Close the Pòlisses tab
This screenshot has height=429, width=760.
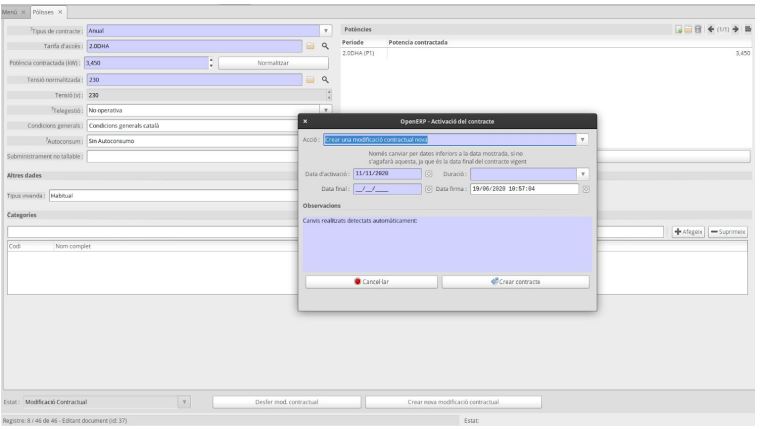point(60,12)
